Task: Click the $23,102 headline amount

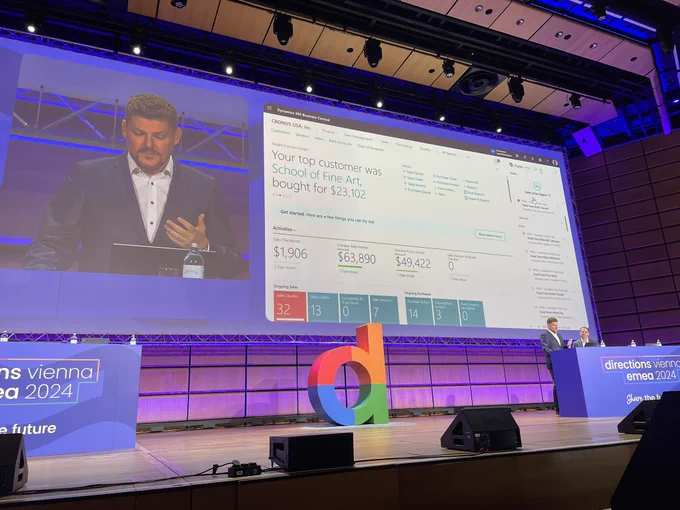Action: [348, 191]
